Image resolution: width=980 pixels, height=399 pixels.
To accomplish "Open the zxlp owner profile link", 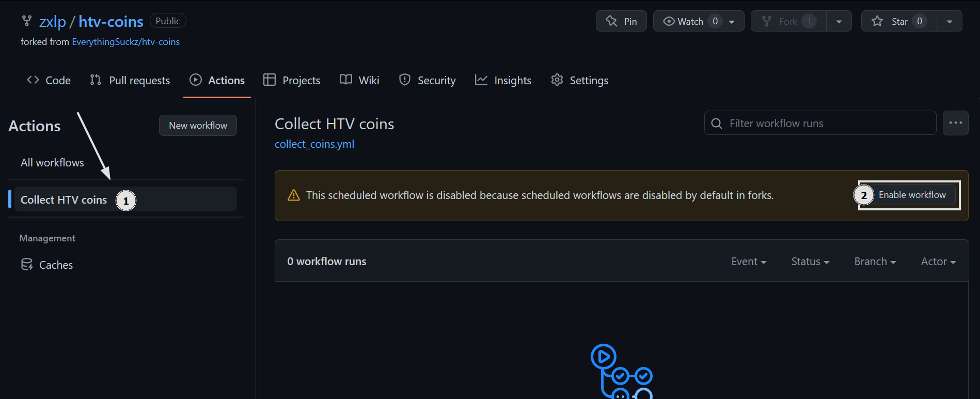I will click(53, 22).
